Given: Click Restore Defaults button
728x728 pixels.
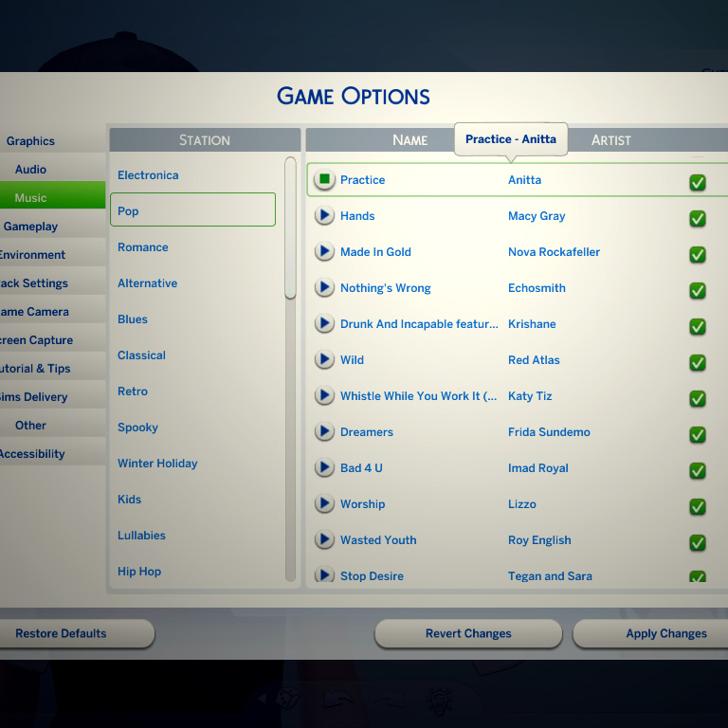Looking at the screenshot, I should pyautogui.click(x=76, y=633).
